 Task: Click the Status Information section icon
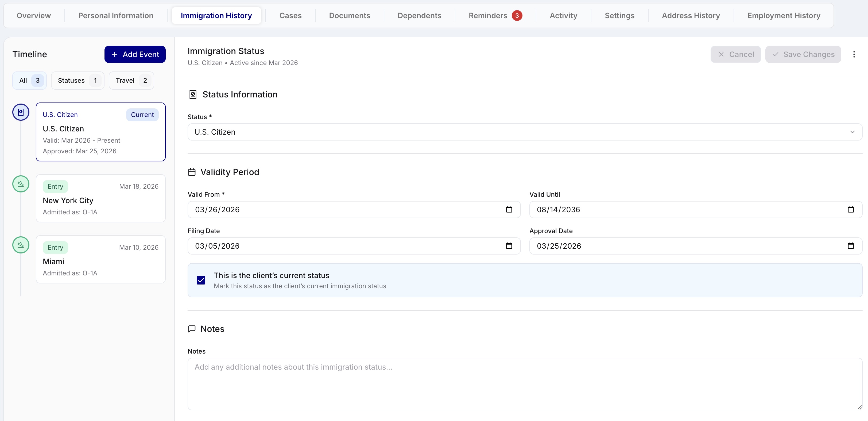(192, 94)
